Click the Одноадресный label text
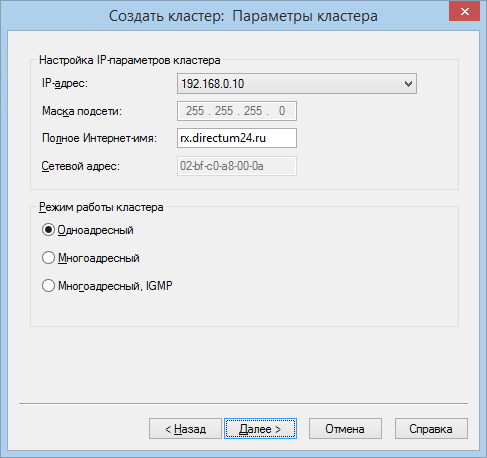Image resolution: width=487 pixels, height=458 pixels. coord(95,230)
